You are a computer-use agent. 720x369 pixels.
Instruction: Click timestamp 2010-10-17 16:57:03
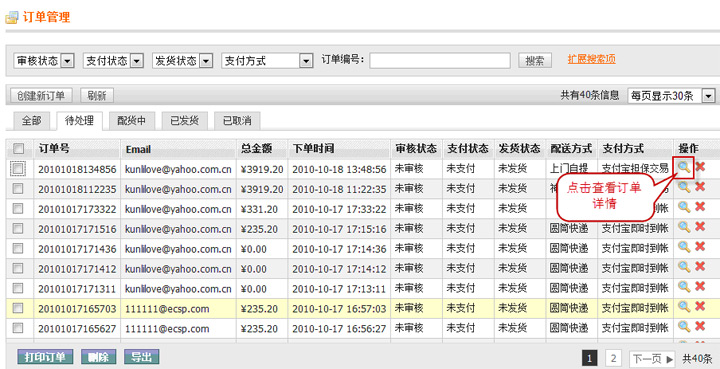[339, 309]
